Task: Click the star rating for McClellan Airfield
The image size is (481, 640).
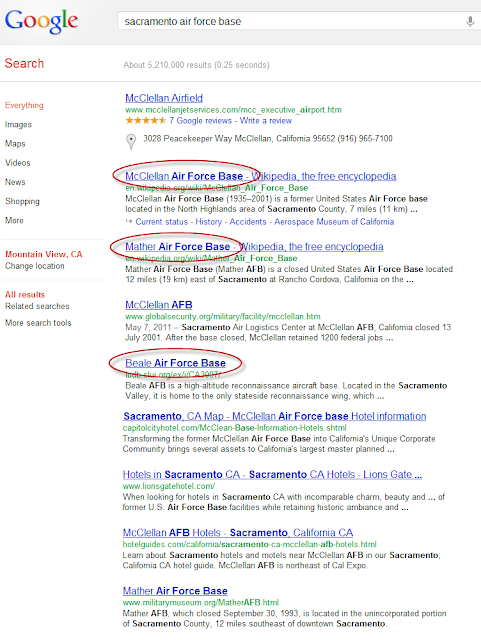Action: pos(146,120)
